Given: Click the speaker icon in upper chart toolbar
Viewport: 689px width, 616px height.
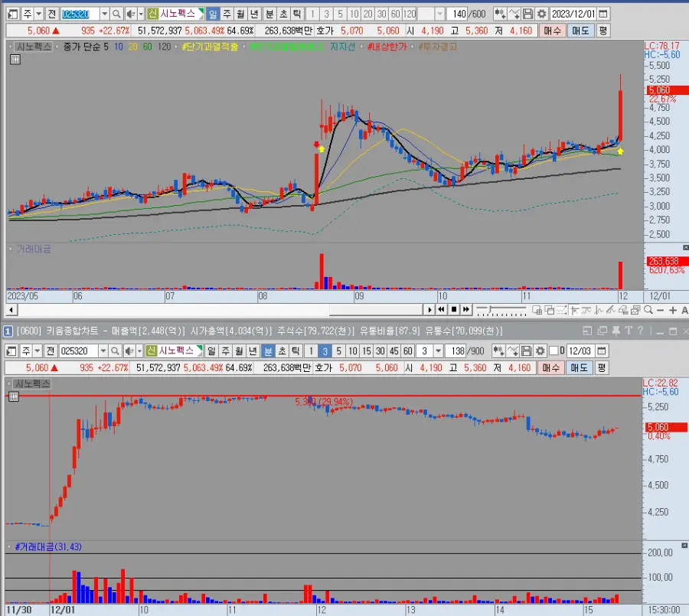Looking at the screenshot, I should pos(130,14).
